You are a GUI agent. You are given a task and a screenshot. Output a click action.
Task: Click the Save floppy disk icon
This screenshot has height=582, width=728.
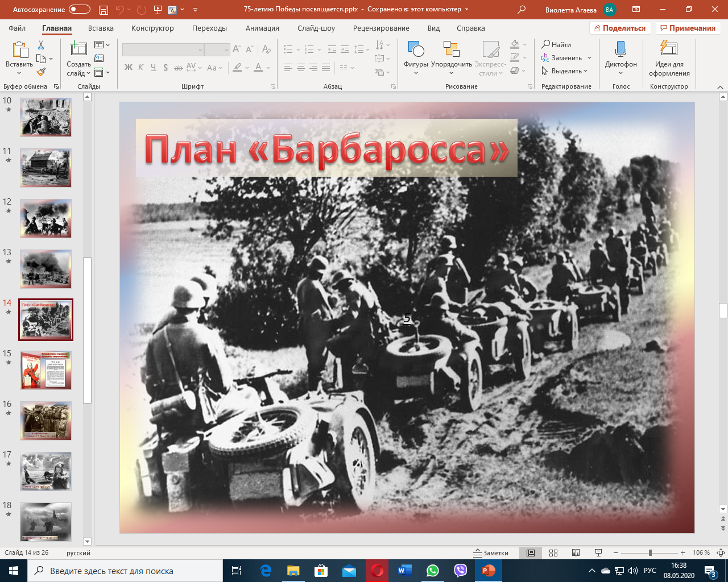(x=103, y=10)
